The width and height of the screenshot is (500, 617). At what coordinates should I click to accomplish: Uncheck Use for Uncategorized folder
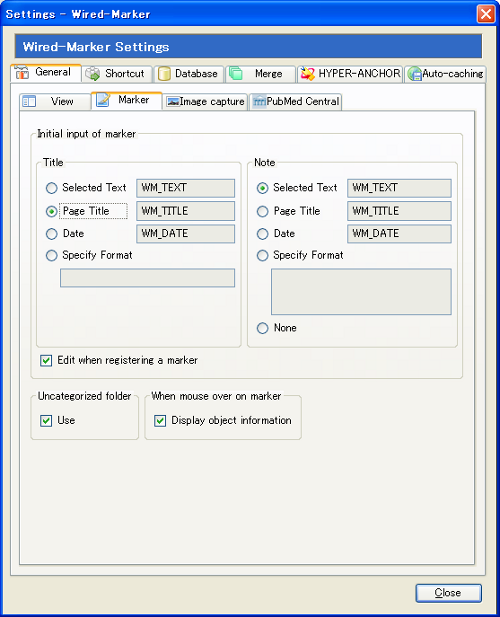[46, 421]
